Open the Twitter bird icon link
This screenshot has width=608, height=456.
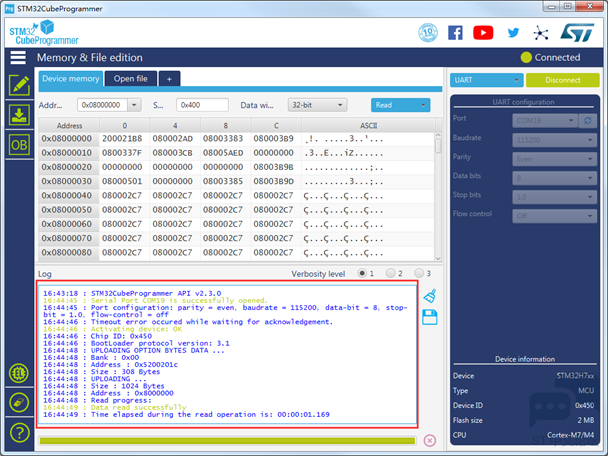[x=513, y=33]
